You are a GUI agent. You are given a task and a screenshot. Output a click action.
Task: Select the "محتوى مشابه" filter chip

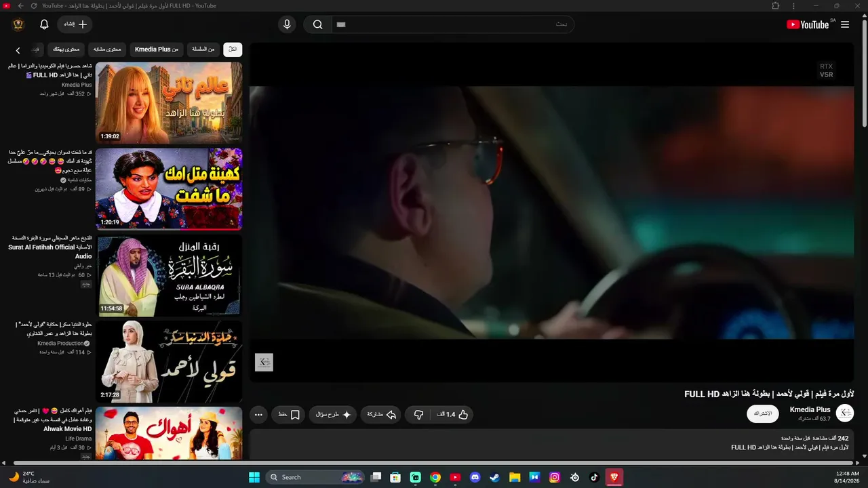pyautogui.click(x=107, y=49)
